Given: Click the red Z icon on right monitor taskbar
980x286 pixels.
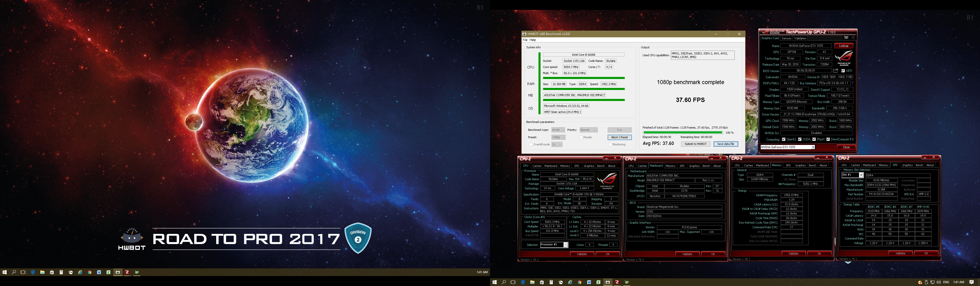Looking at the screenshot, I should pos(617,282).
